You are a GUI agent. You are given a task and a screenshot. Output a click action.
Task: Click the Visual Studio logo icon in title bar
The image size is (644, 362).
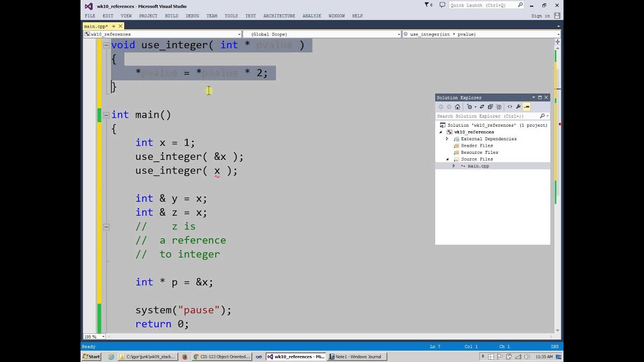pos(89,6)
